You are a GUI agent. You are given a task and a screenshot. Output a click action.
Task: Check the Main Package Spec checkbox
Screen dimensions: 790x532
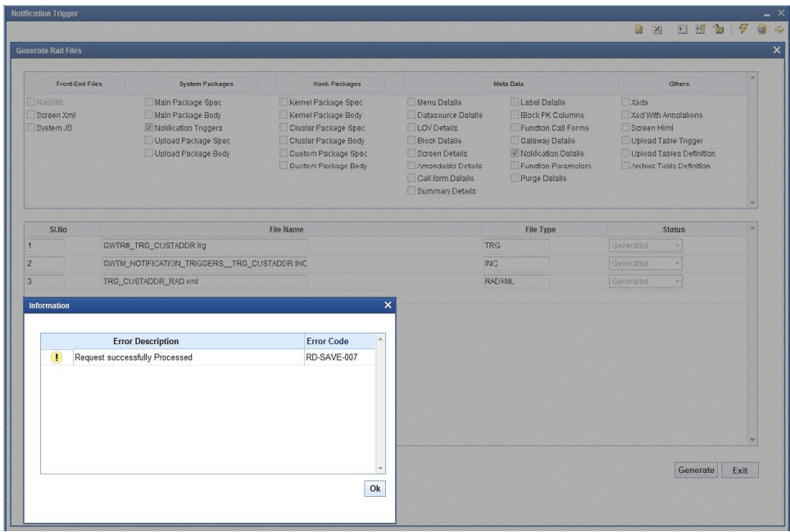148,102
